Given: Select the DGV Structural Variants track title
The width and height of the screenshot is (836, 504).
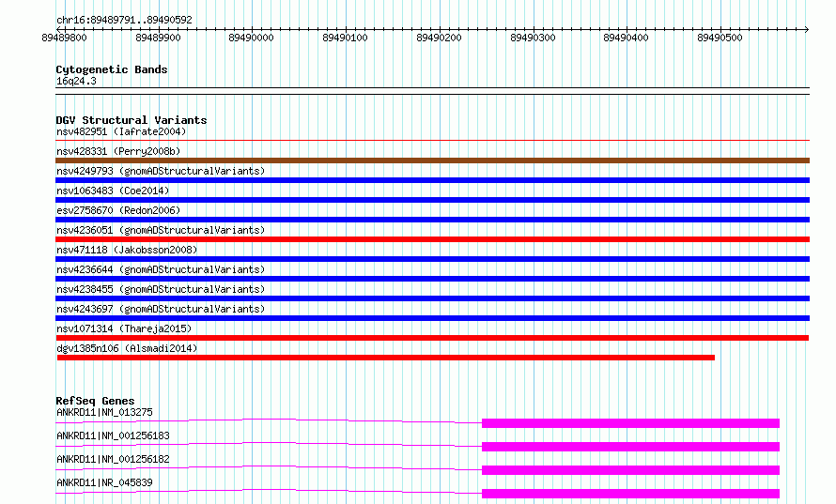Looking at the screenshot, I should (132, 120).
